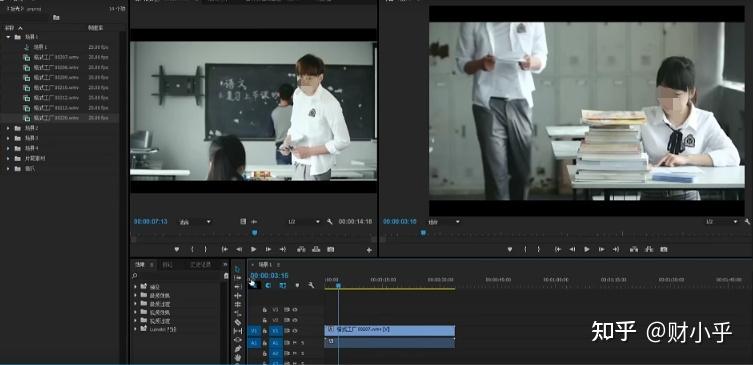Mark In point in Source monitor
Viewport: 753px width, 365px height.
pyautogui.click(x=192, y=249)
